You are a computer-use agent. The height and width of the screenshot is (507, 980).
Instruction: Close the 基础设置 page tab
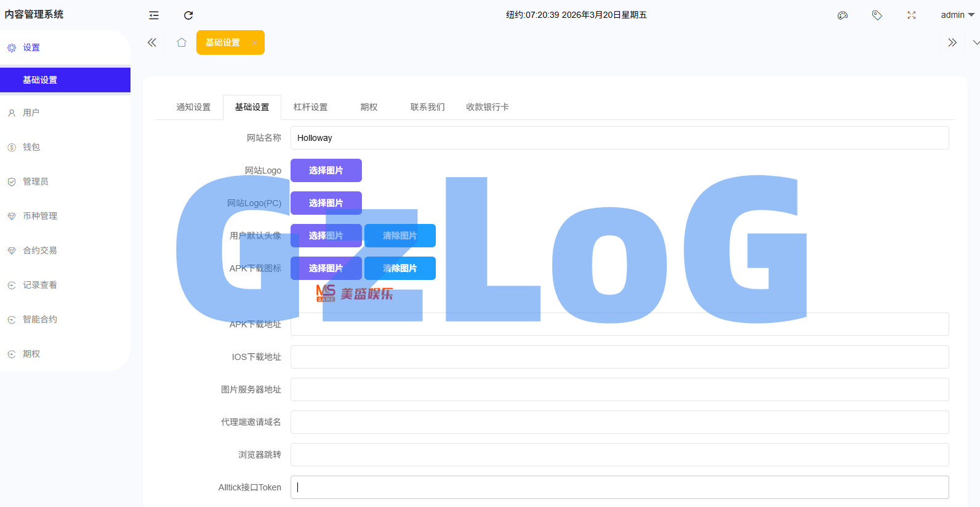click(254, 42)
